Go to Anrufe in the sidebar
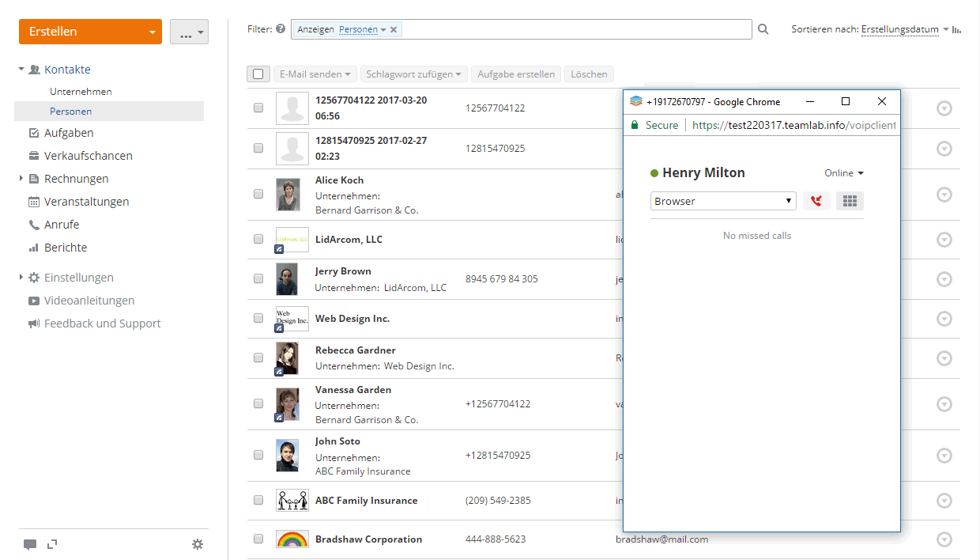Screen dimensions: 980x560 [x=62, y=225]
